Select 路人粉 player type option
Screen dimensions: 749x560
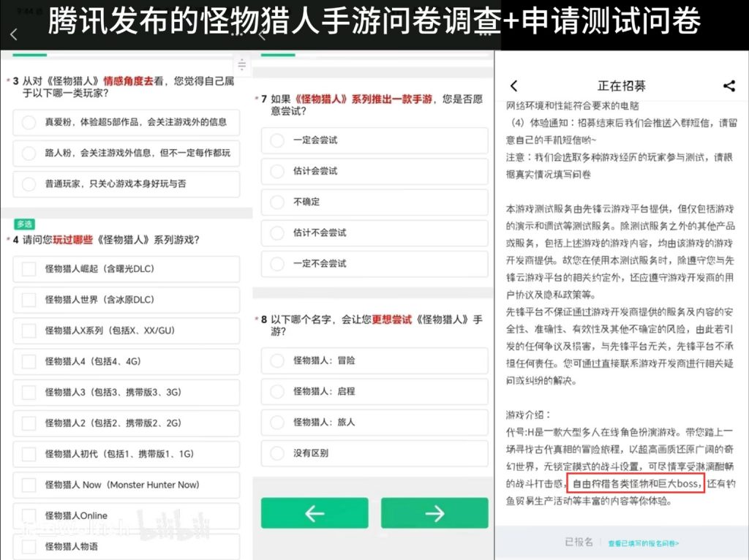click(x=126, y=154)
